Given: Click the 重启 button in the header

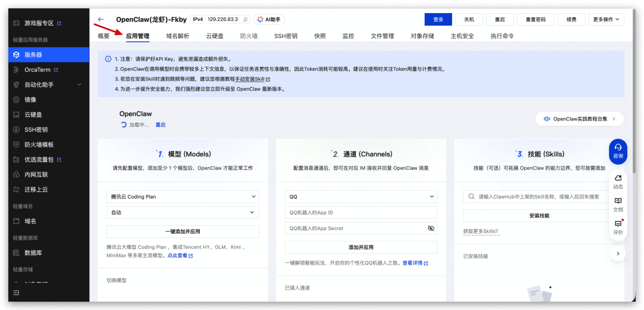Looking at the screenshot, I should 500,19.
